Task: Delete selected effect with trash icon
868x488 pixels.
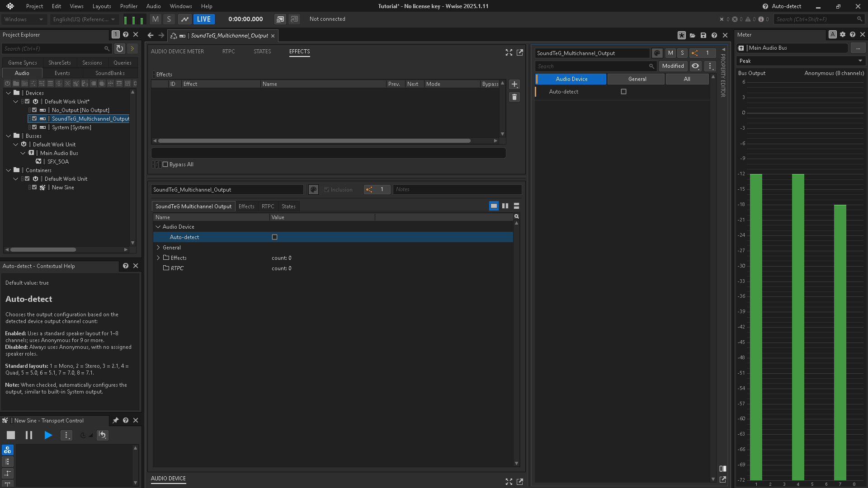Action: [x=514, y=97]
